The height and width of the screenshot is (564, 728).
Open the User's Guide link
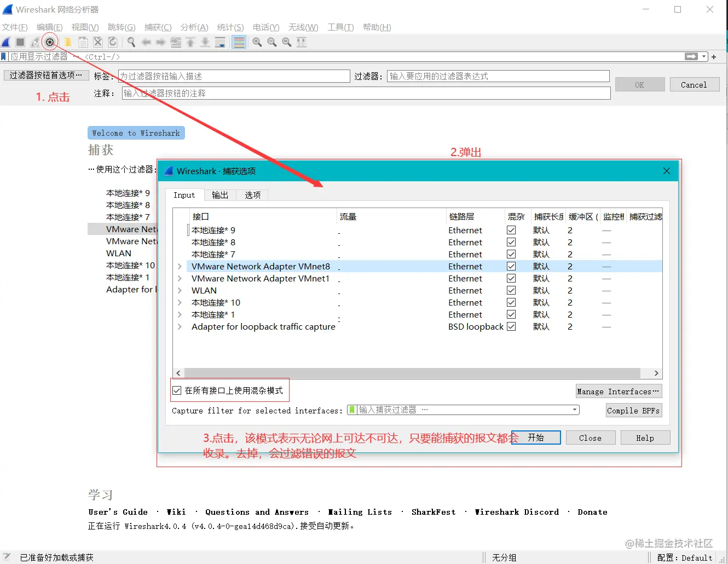tap(118, 512)
